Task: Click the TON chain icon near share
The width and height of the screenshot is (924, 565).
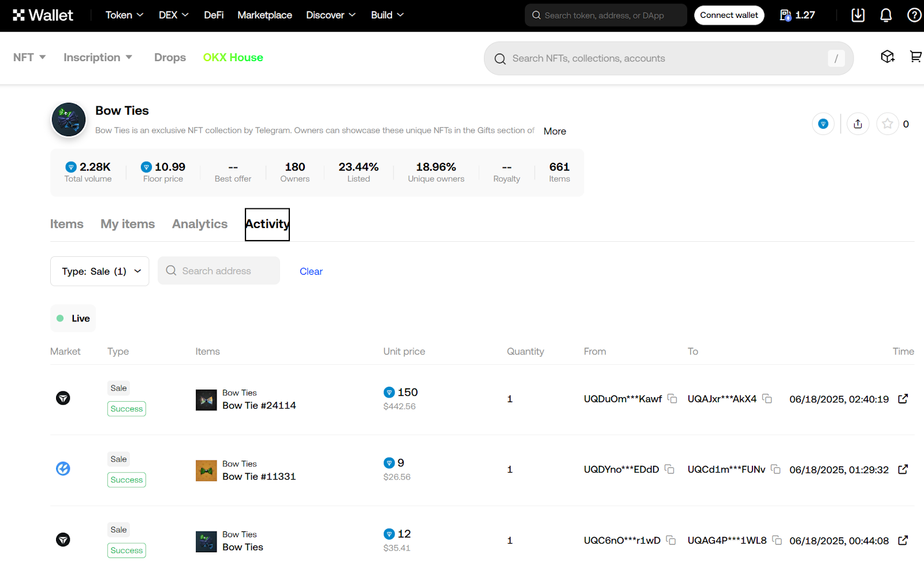Action: point(824,124)
